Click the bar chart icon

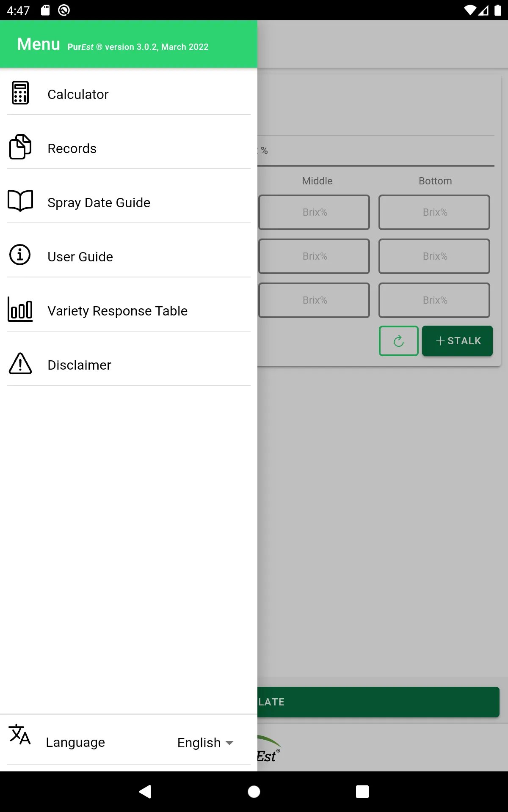[20, 309]
